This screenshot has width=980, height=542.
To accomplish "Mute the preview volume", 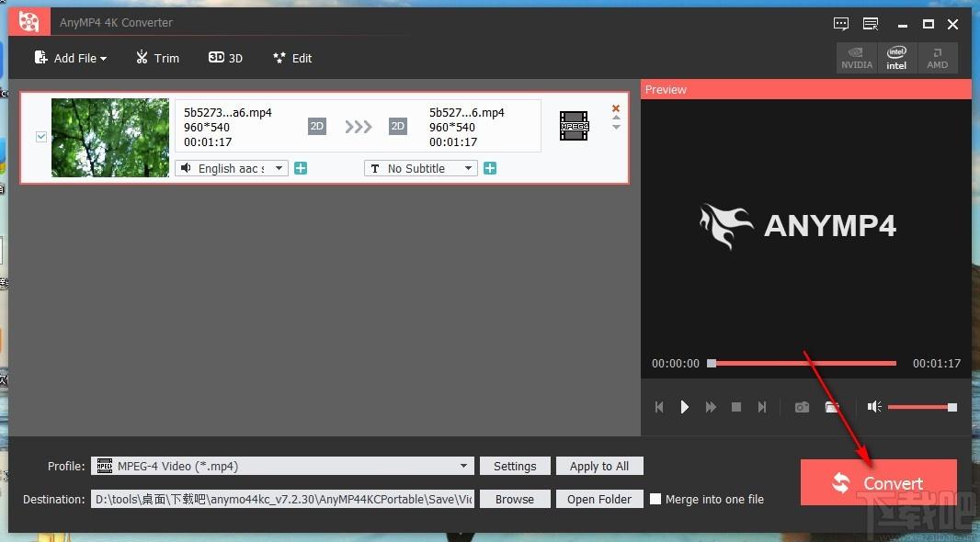I will pos(873,407).
